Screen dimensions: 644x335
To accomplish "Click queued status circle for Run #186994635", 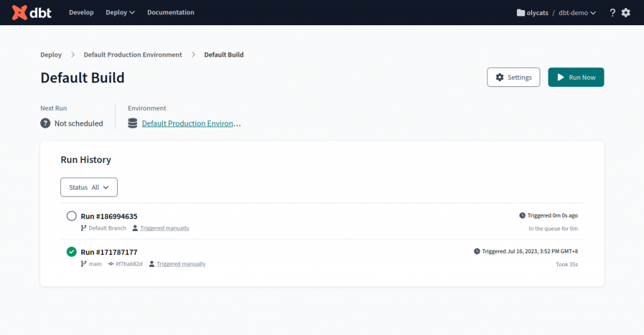I will point(72,216).
